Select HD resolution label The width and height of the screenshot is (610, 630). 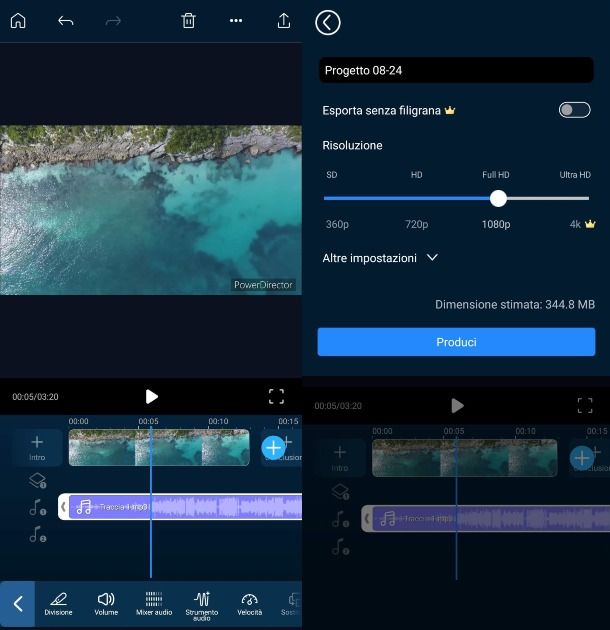pyautogui.click(x=416, y=175)
